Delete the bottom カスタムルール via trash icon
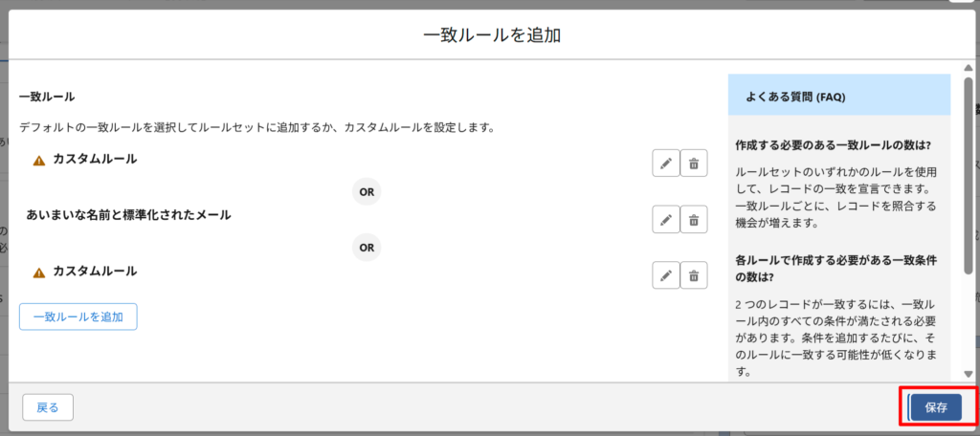The image size is (980, 436). (x=694, y=274)
